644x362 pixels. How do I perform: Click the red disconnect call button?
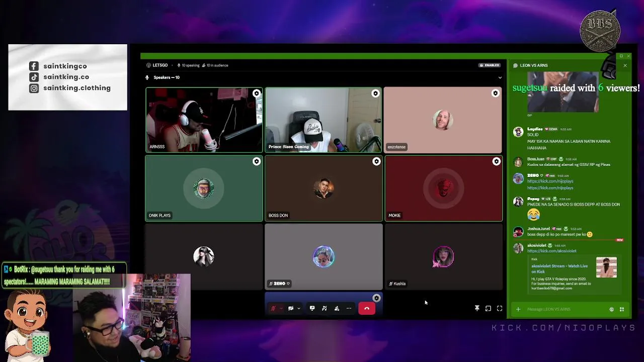(x=367, y=308)
